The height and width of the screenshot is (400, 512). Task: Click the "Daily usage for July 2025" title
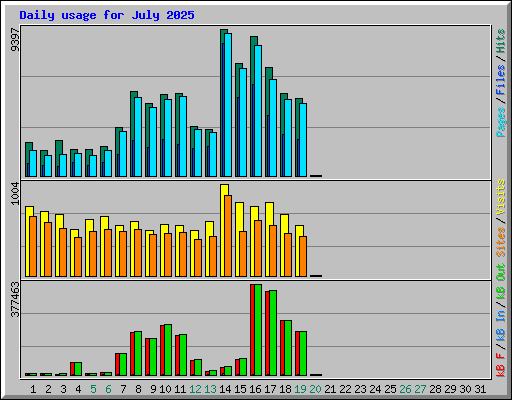tap(107, 15)
